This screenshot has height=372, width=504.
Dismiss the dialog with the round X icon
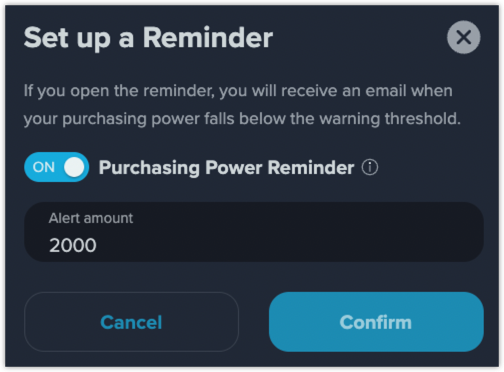point(464,37)
